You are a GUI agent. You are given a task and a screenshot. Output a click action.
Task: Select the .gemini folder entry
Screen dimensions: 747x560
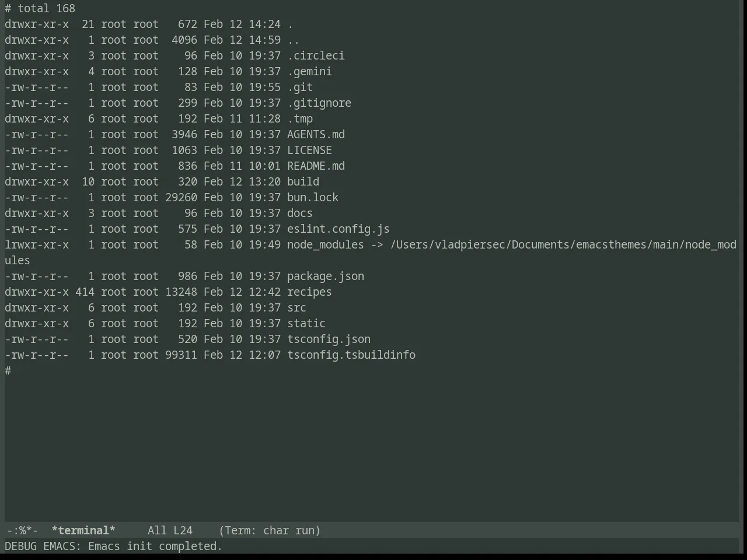pos(309,71)
